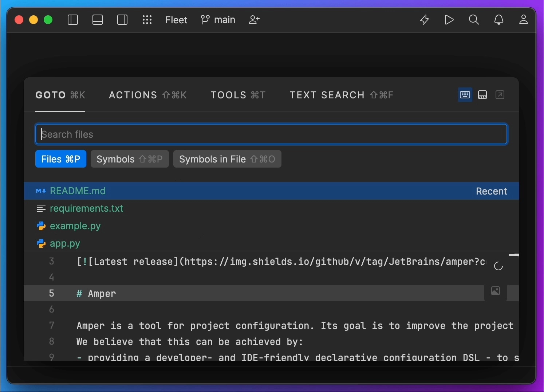Open app.py from results
544x392 pixels.
click(271, 243)
